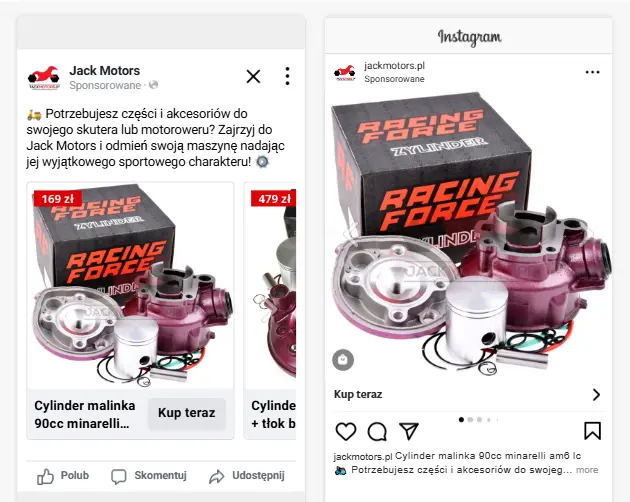Select second carousel pagination dot
630x502 pixels.
pos(470,419)
